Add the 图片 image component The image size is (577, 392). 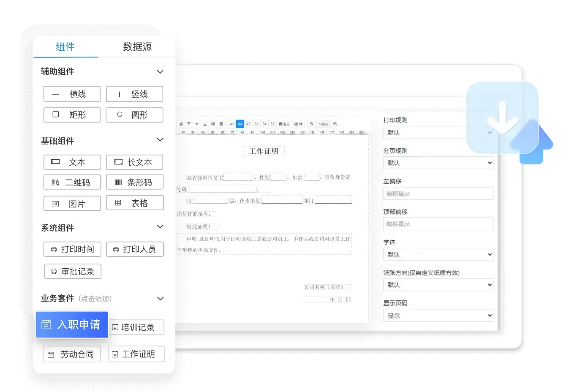[72, 203]
